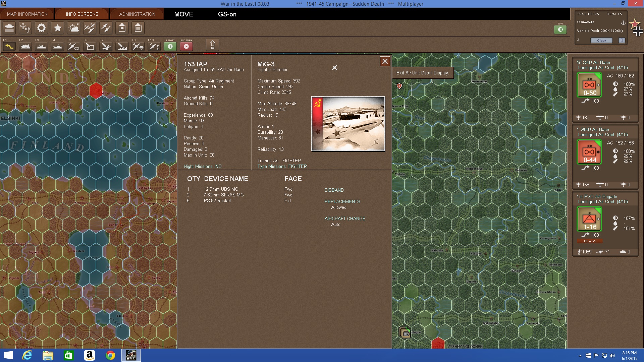This screenshot has width=644, height=362.
Task: Click the MiG-3 aircraft photo thumbnail
Action: (348, 124)
